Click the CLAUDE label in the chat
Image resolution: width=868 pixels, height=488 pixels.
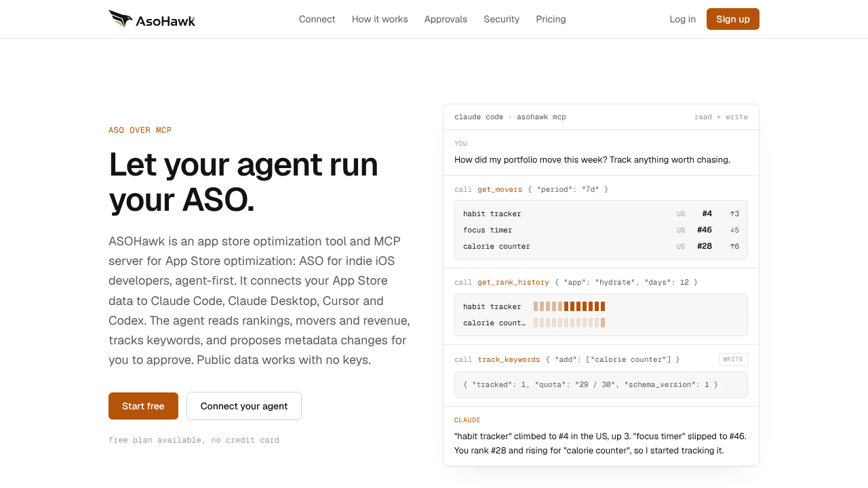coord(467,420)
